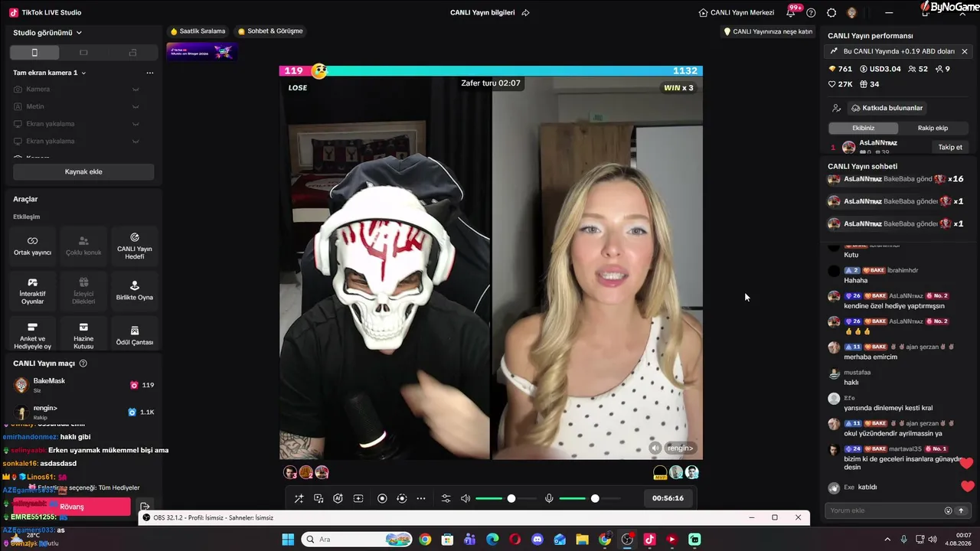The width and height of the screenshot is (980, 551).
Task: Click the Rövanş button
Action: pyautogui.click(x=71, y=507)
